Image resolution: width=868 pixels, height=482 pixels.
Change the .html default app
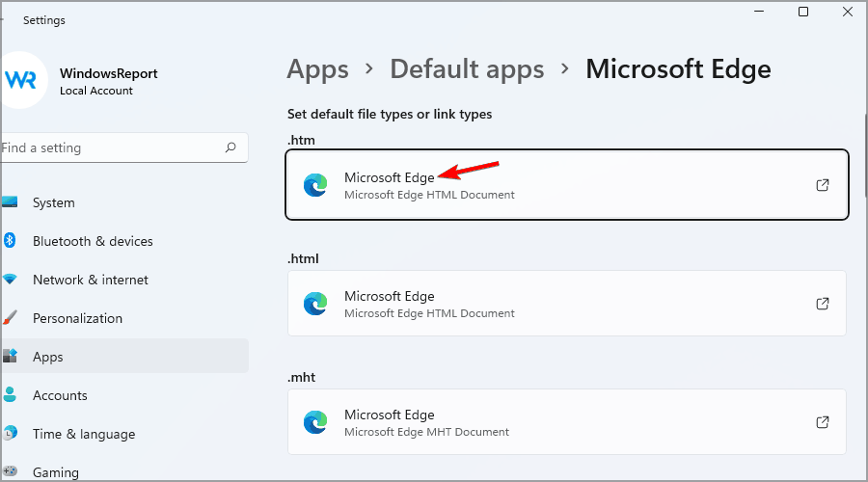click(x=566, y=304)
